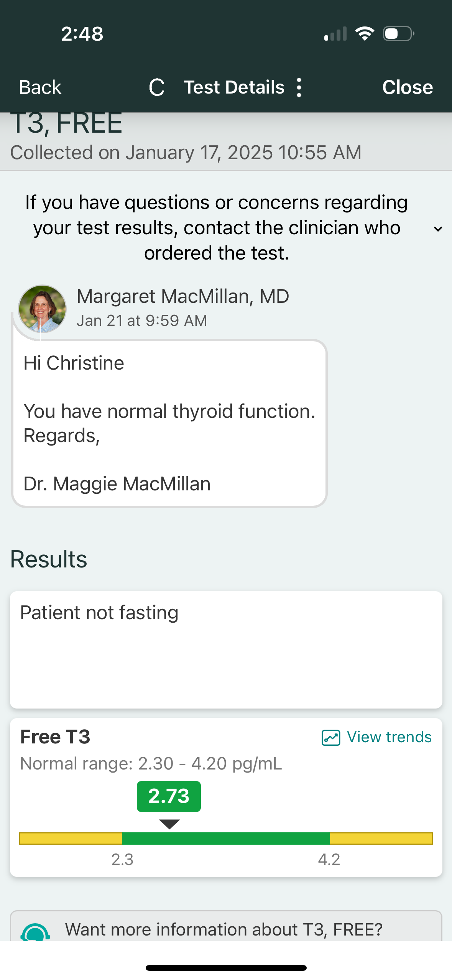Viewport: 452px width, 980px height.
Task: Tap the Wi-Fi status icon
Action: coord(365,34)
